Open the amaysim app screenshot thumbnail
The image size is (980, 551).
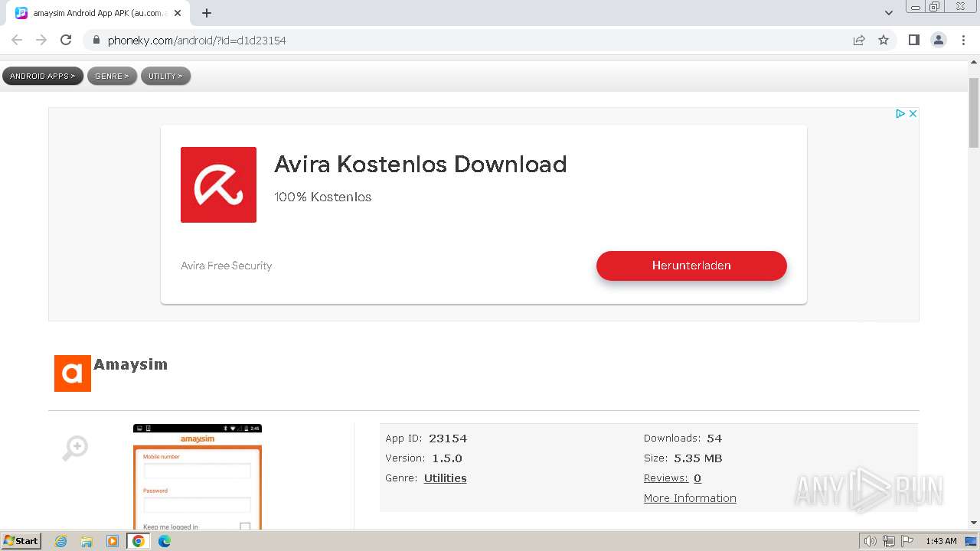click(198, 477)
